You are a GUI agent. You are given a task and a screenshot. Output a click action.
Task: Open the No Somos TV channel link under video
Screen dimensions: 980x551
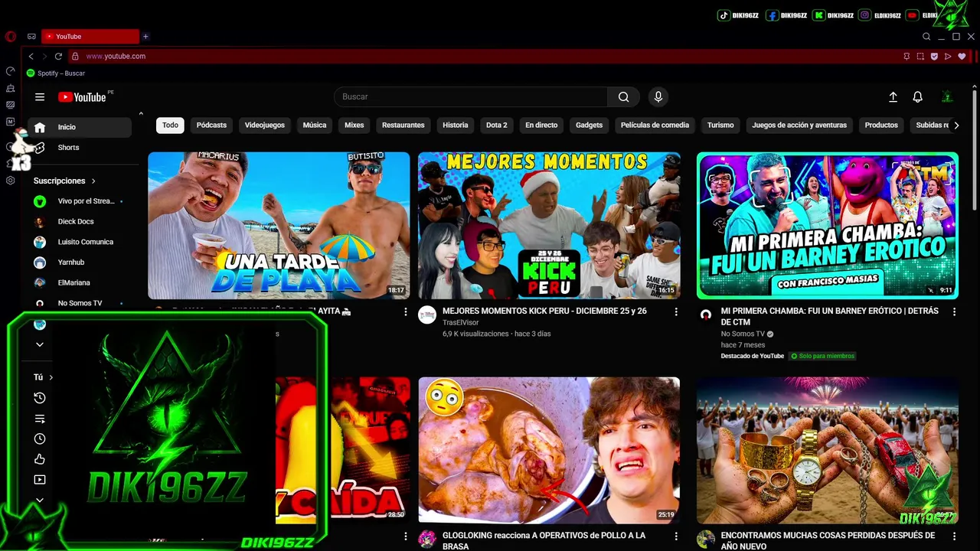coord(743,334)
